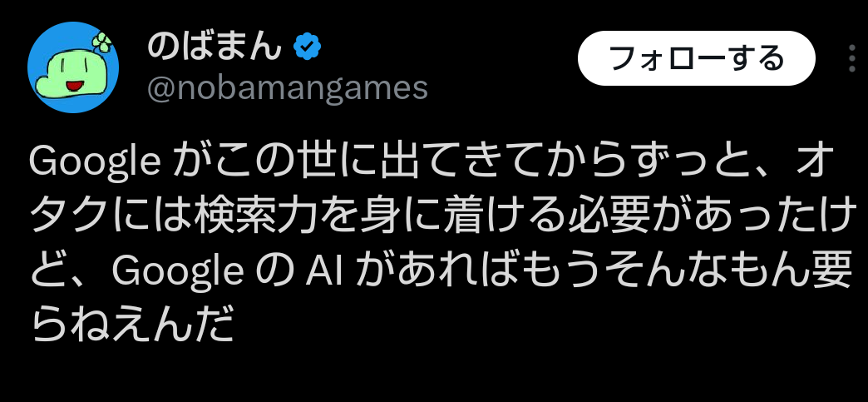Select the のばまん display name

click(x=215, y=46)
